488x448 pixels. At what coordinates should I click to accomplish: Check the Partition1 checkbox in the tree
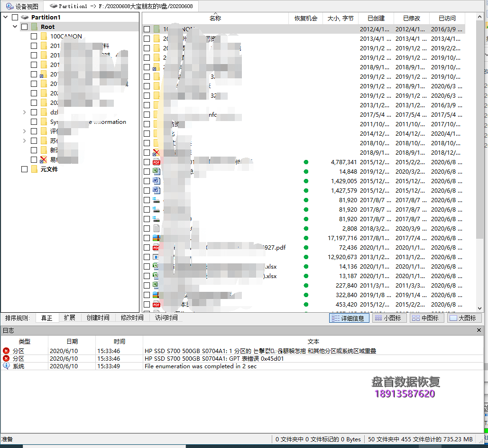(x=15, y=17)
